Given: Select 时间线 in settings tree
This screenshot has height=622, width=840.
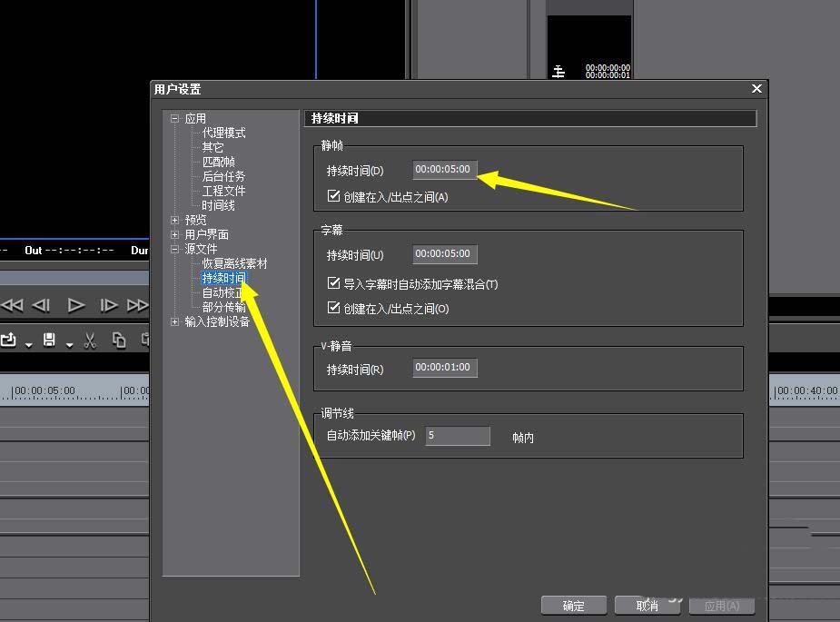Looking at the screenshot, I should coord(219,205).
